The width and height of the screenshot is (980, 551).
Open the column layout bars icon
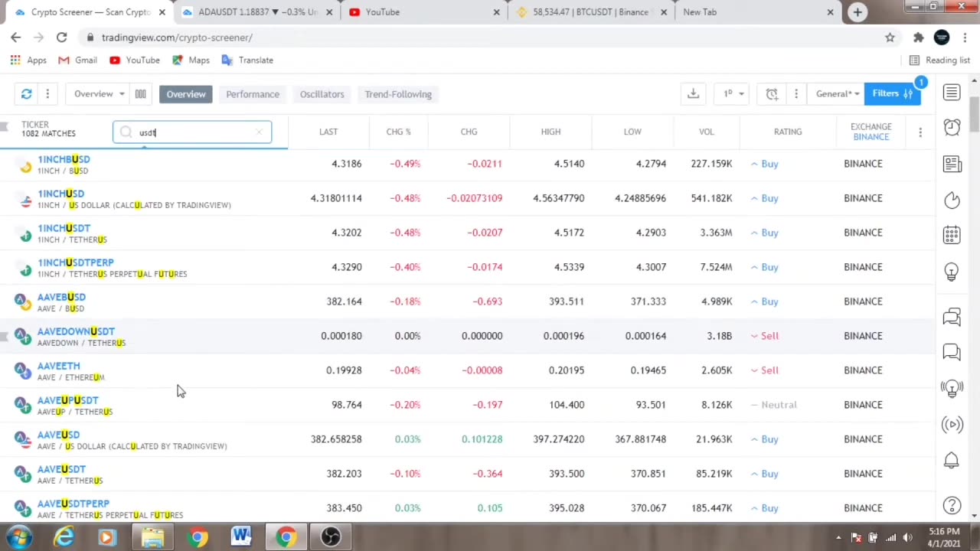(140, 94)
